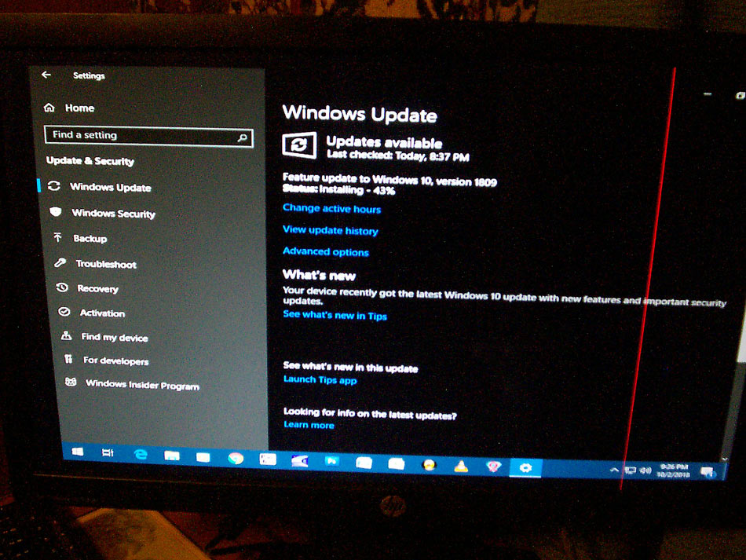The height and width of the screenshot is (560, 746).
Task: Click the network icon in the system tray
Action: click(x=631, y=470)
